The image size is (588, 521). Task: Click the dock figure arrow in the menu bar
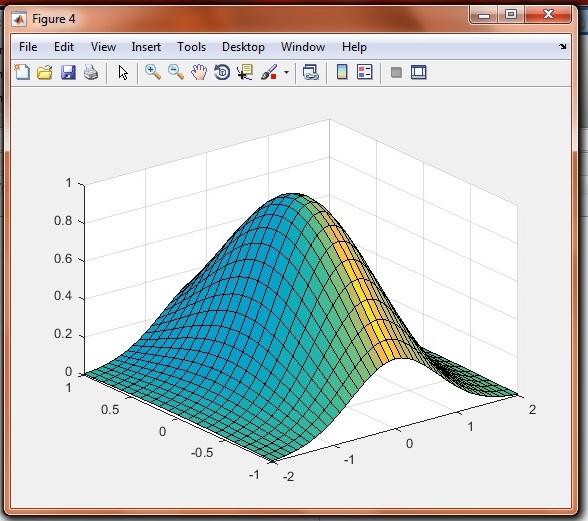tap(562, 47)
